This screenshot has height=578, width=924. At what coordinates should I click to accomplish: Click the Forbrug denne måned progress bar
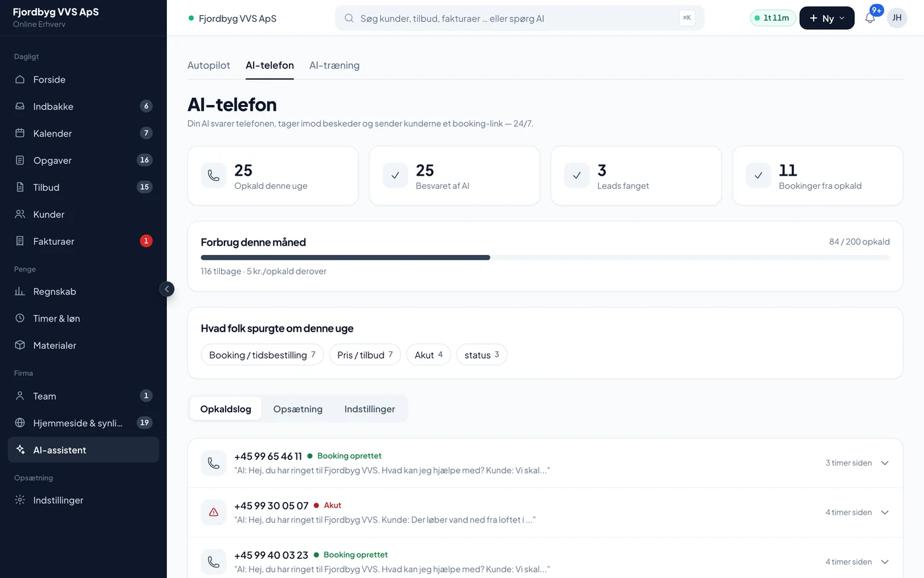(545, 258)
